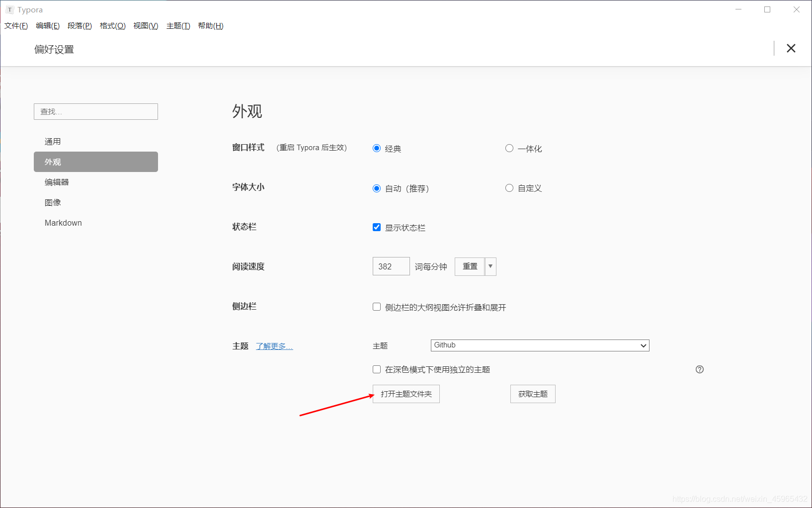Open the 段落(P) menu
The image size is (812, 508).
click(80, 26)
